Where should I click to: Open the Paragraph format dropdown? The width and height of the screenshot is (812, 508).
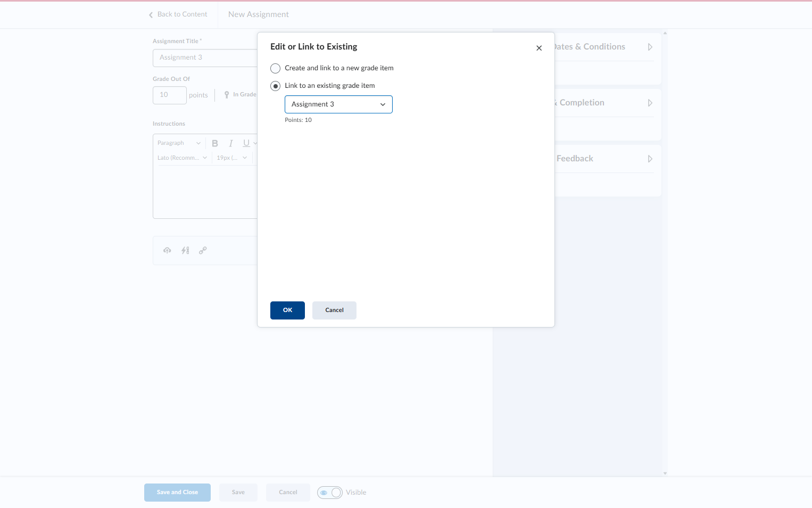(x=179, y=143)
